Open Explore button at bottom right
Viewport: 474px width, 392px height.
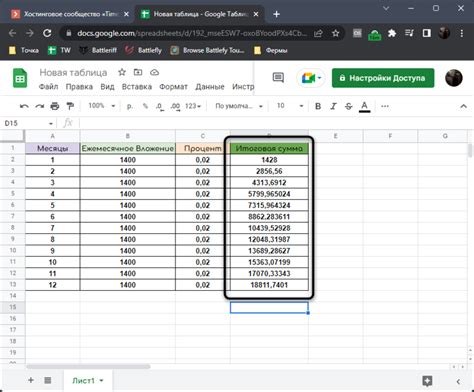click(x=427, y=380)
